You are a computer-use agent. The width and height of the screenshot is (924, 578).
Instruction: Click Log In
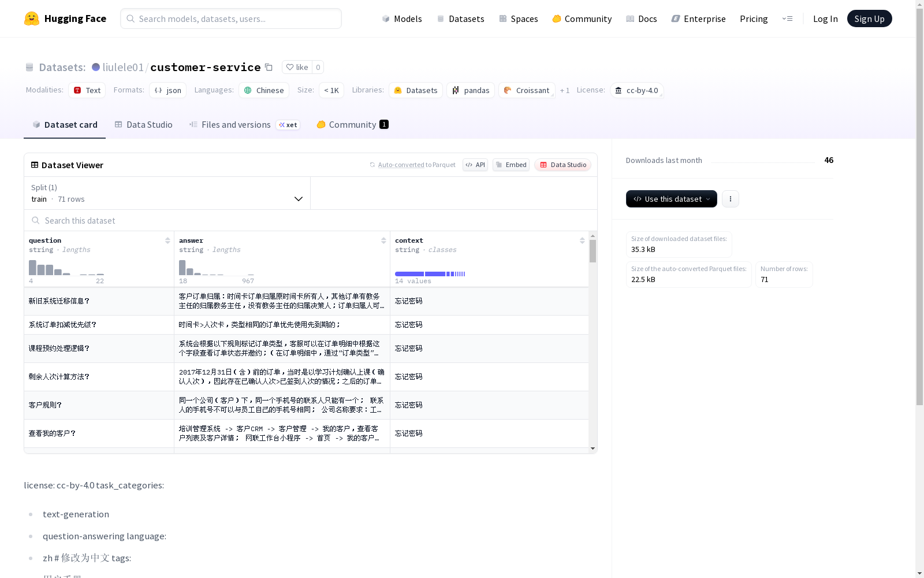tap(825, 18)
